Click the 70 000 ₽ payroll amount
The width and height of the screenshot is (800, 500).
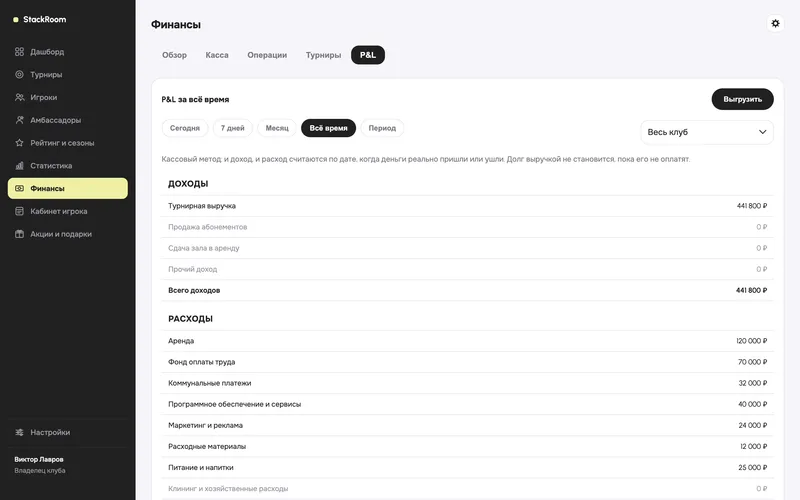[753, 362]
